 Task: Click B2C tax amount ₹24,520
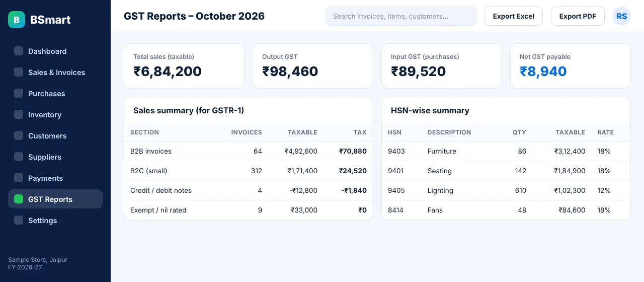353,171
